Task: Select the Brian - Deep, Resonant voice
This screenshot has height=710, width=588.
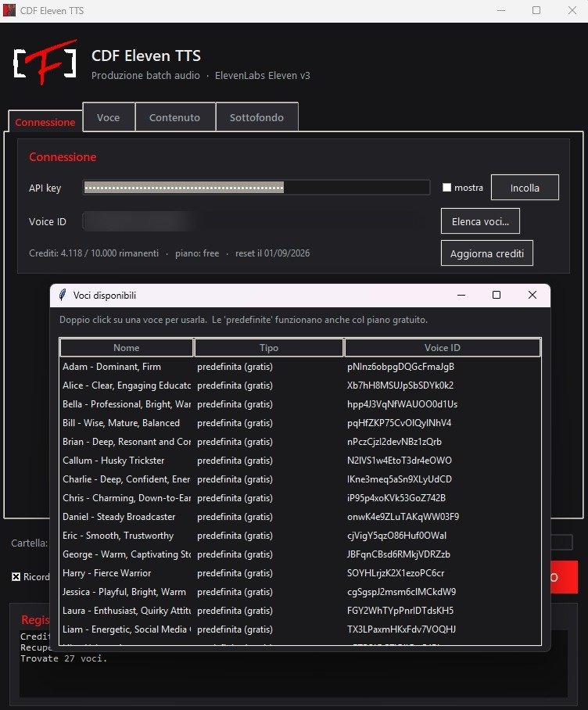Action: (300, 442)
